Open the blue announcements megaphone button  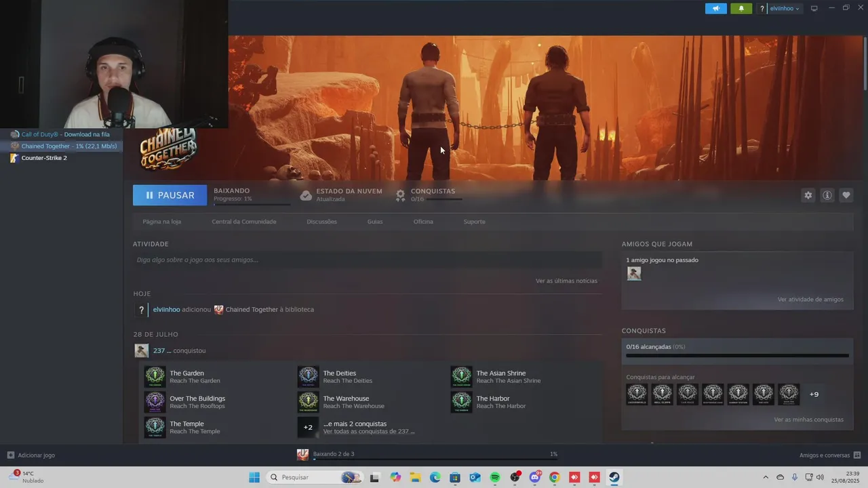pos(715,9)
